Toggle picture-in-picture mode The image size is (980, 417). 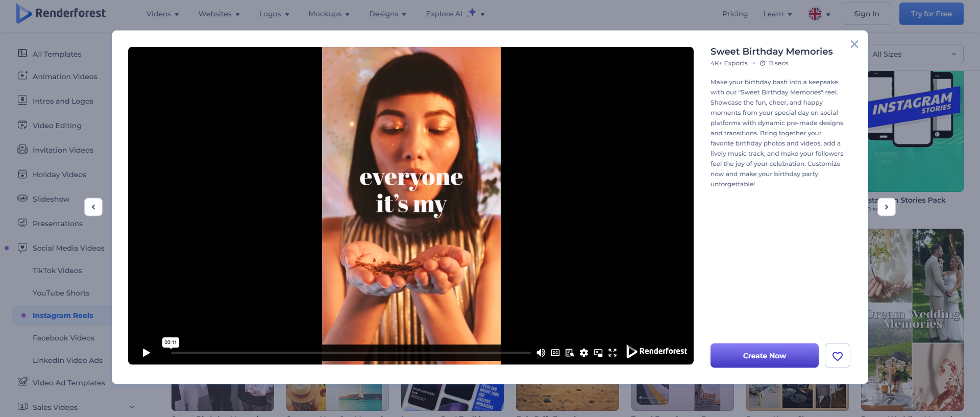coord(598,353)
